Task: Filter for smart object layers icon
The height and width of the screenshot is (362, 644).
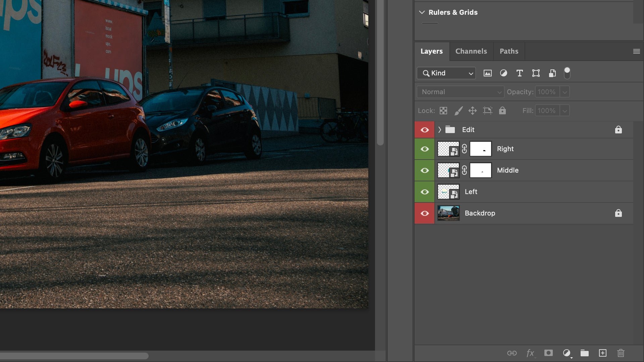Action: tap(552, 73)
